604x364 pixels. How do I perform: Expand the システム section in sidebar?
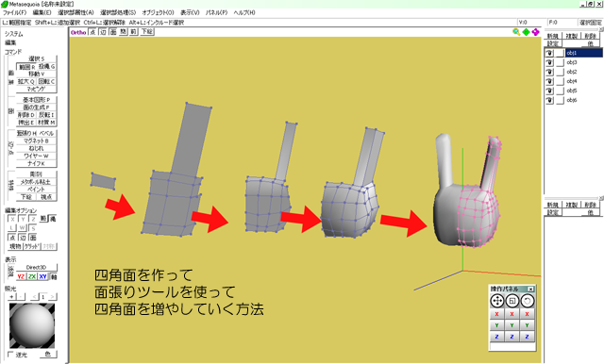[13, 34]
